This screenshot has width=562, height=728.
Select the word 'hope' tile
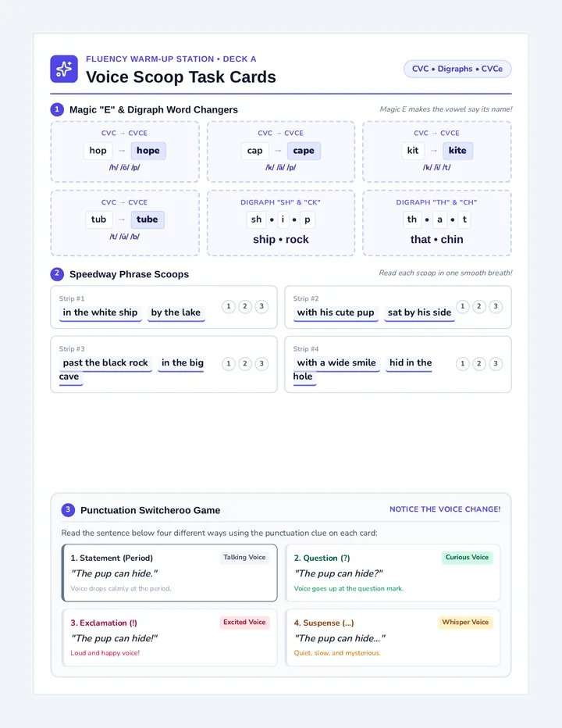tap(148, 151)
